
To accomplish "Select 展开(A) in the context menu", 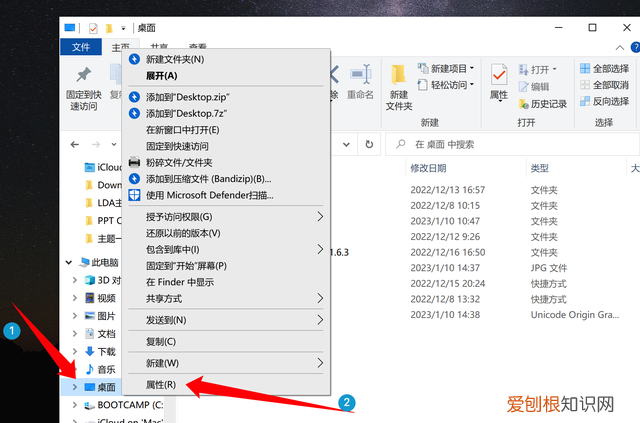I will click(227, 76).
